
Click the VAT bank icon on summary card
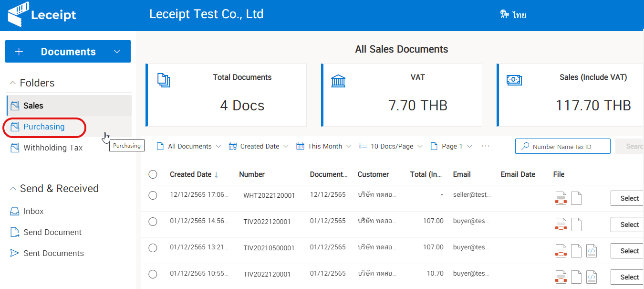tap(339, 80)
